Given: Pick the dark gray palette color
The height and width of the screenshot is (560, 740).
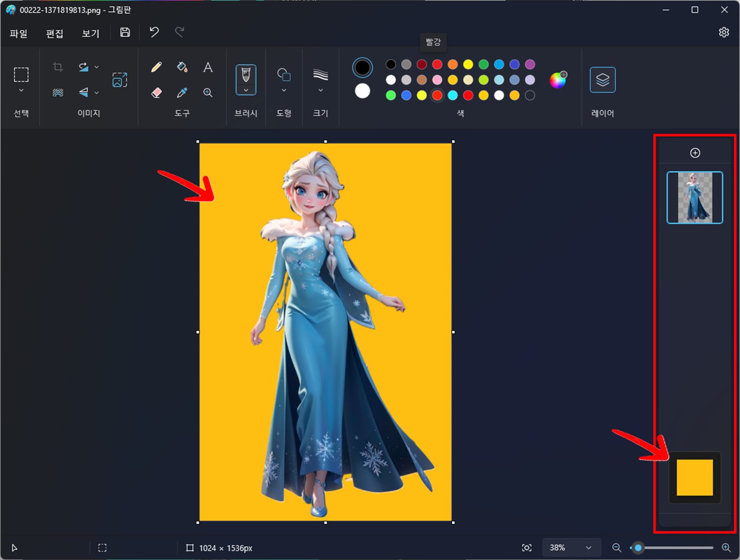Looking at the screenshot, I should click(406, 64).
